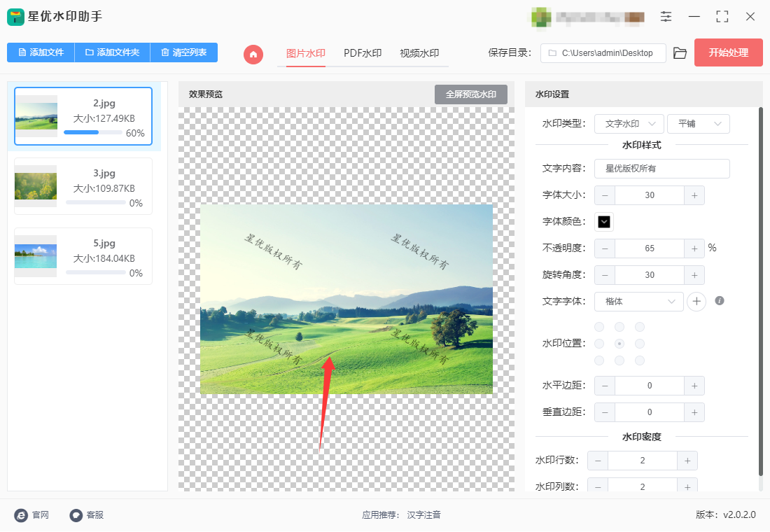Image resolution: width=770 pixels, height=532 pixels.
Task: Open the black font color swatch
Action: (604, 221)
